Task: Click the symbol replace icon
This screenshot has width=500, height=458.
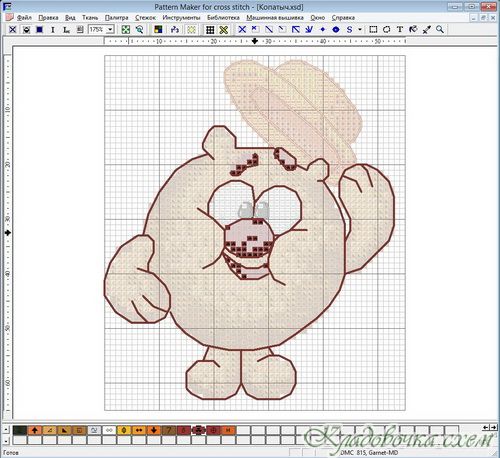Action: pyautogui.click(x=174, y=30)
